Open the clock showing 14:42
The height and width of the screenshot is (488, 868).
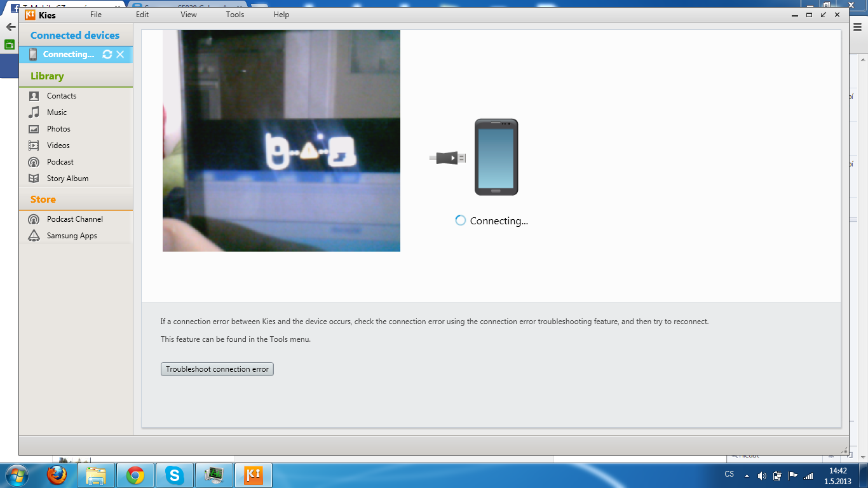click(838, 476)
